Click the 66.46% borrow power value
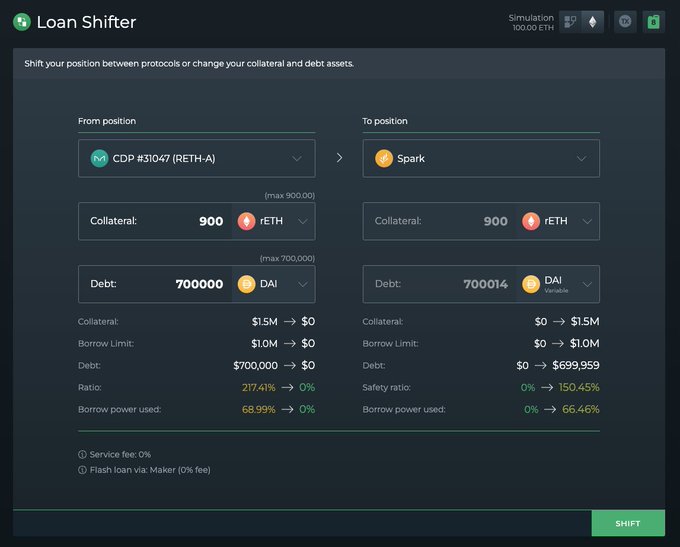 [x=581, y=409]
